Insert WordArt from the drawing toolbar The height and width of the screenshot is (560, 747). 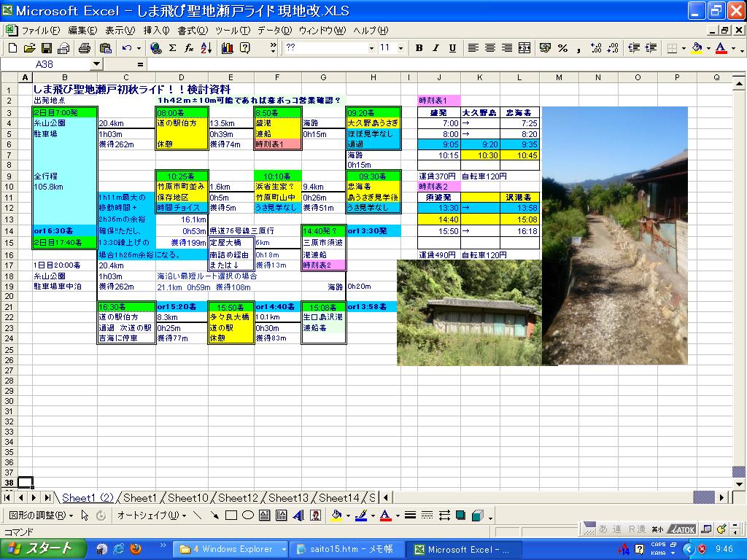[x=298, y=516]
